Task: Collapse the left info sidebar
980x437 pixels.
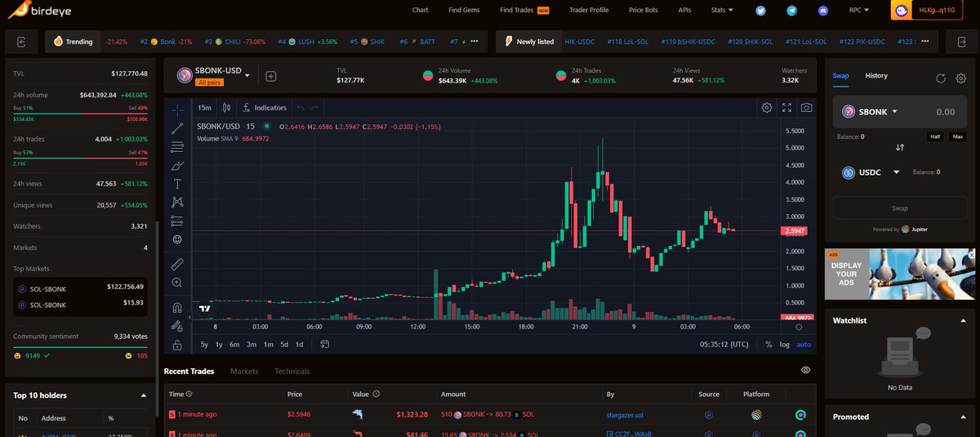Action: point(21,42)
